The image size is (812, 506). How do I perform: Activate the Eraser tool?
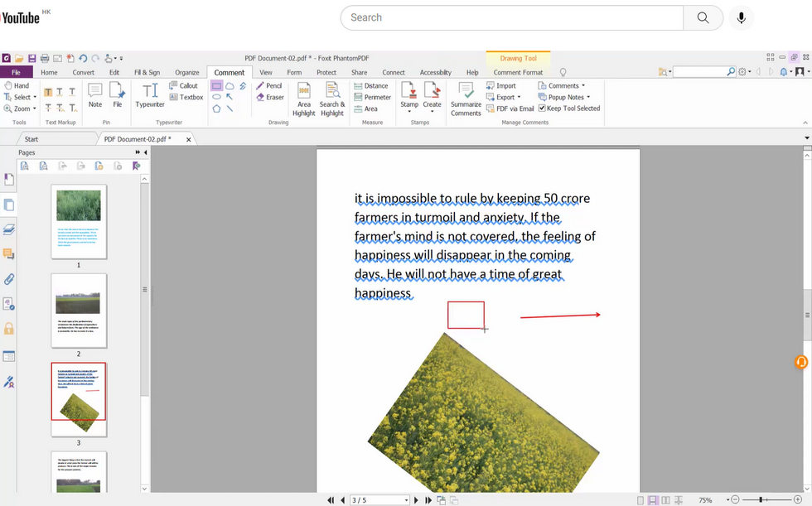tap(274, 97)
